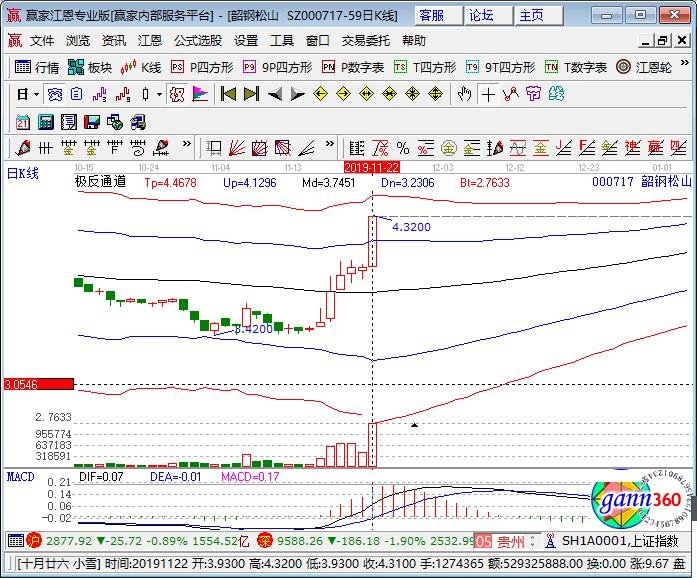
Task: Toggle the 窗 window mode button
Action: click(x=55, y=94)
